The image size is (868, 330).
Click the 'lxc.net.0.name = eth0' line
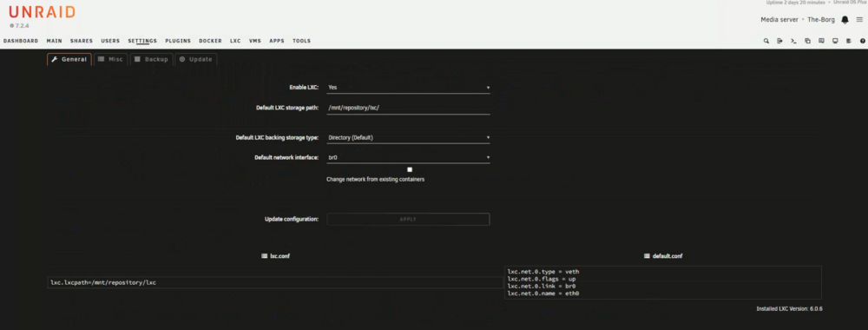click(543, 294)
